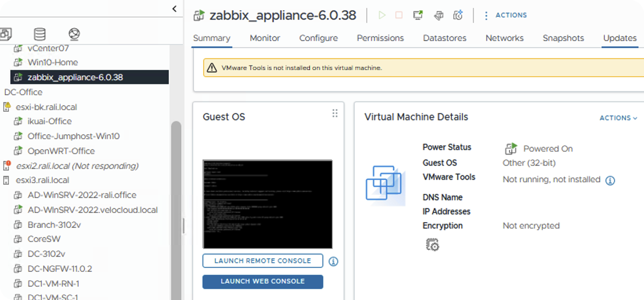644x300 pixels.
Task: Click info icon beside Launch Remote Console
Action: [333, 262]
